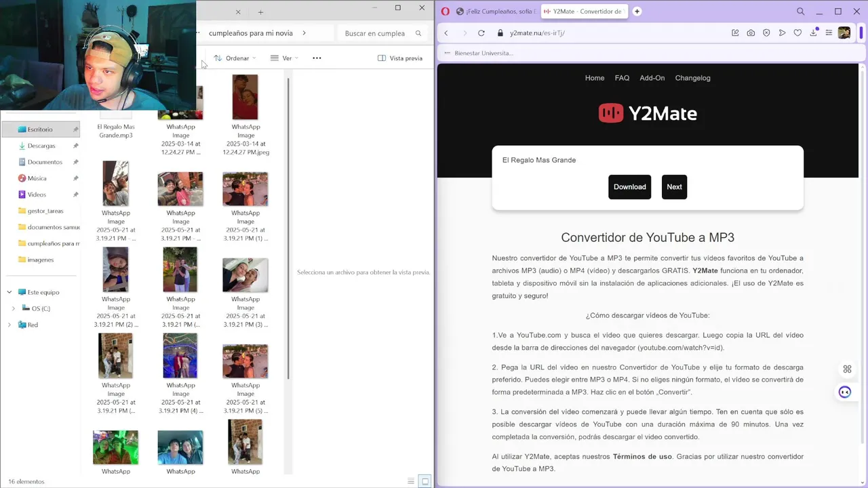This screenshot has width=868, height=488.
Task: Toggle the Vista previa pane
Action: coord(400,58)
